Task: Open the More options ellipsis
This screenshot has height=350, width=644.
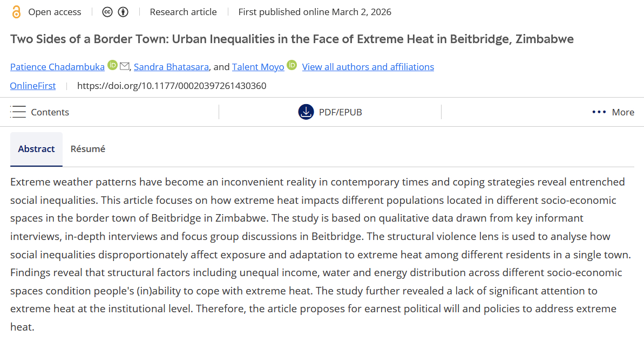Action: pyautogui.click(x=599, y=112)
